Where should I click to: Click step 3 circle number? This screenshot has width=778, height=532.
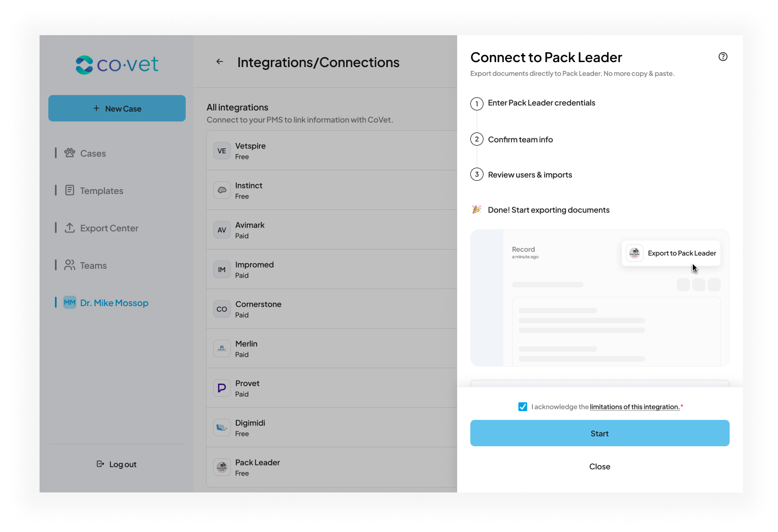pyautogui.click(x=477, y=174)
